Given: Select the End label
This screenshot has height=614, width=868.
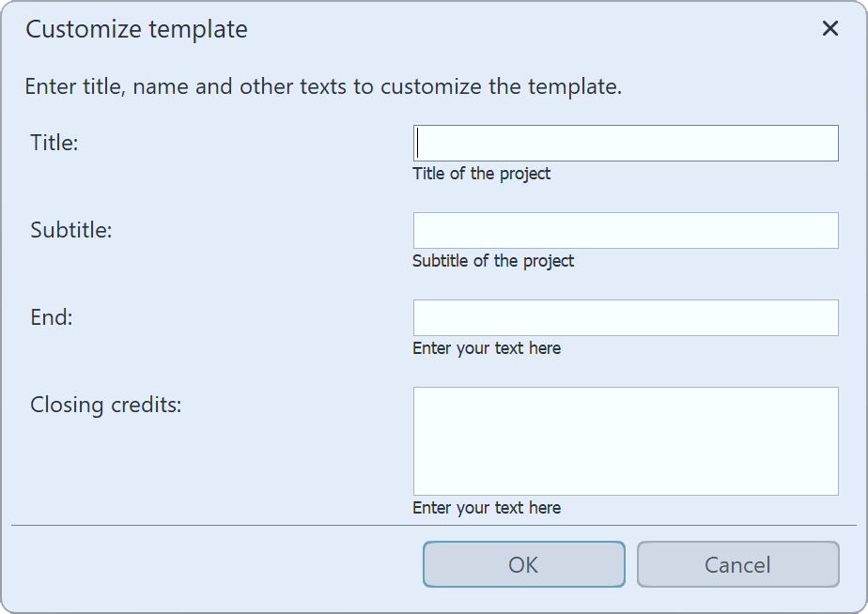Looking at the screenshot, I should coord(49,317).
